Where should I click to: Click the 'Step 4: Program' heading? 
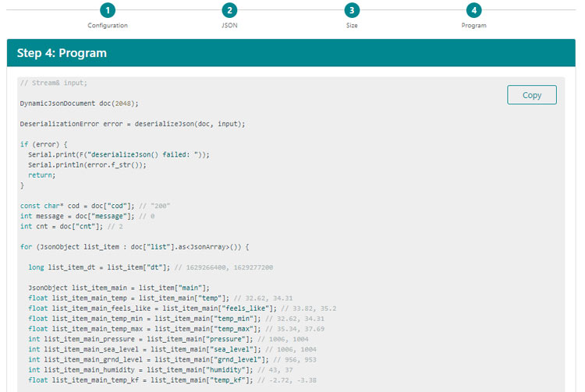(62, 53)
